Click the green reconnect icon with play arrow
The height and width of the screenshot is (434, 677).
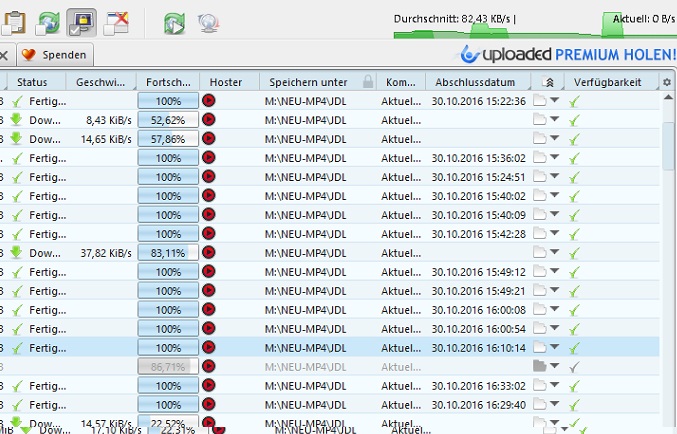click(x=174, y=22)
